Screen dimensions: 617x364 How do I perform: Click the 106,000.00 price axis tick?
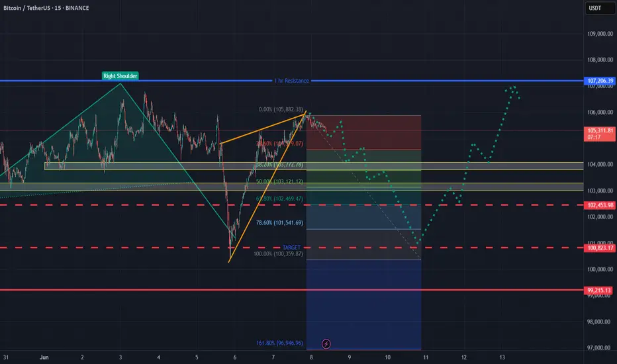600,112
